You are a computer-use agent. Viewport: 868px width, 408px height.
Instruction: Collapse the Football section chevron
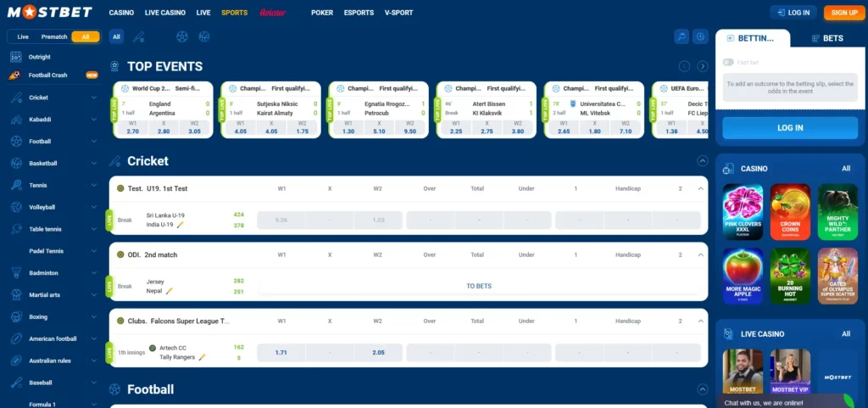703,389
